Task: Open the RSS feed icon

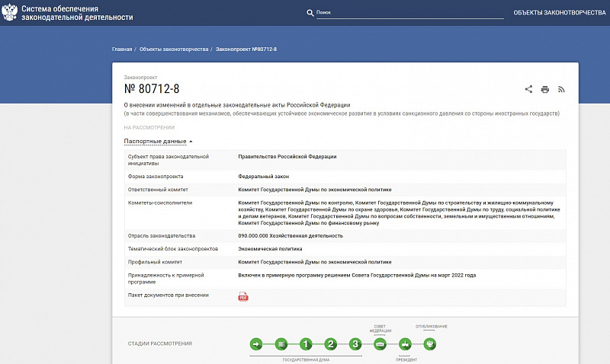Action: tap(561, 89)
